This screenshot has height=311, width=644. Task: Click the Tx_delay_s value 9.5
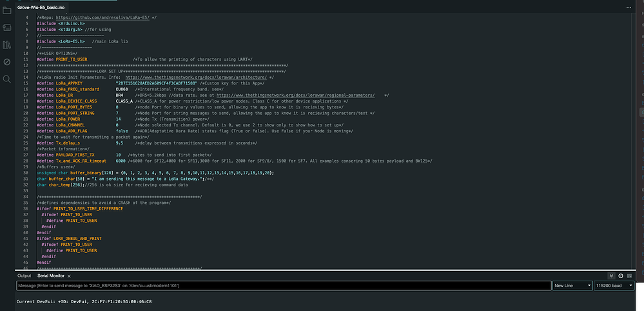(119, 143)
